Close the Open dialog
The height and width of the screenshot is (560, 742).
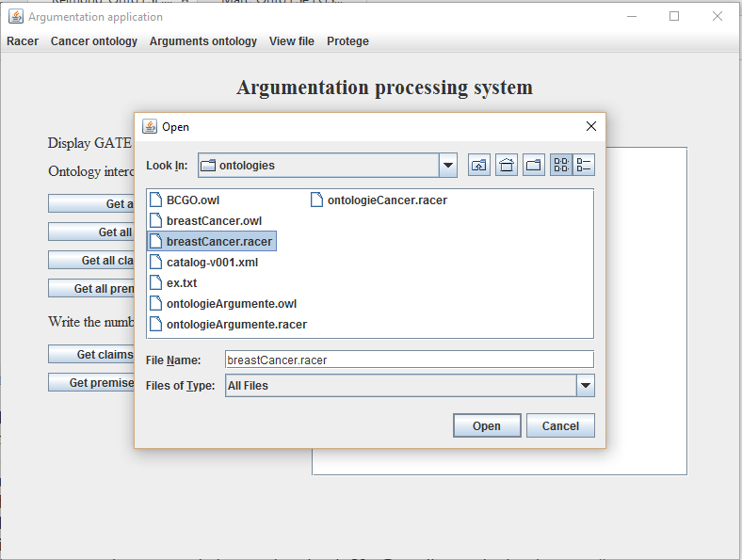tap(591, 126)
